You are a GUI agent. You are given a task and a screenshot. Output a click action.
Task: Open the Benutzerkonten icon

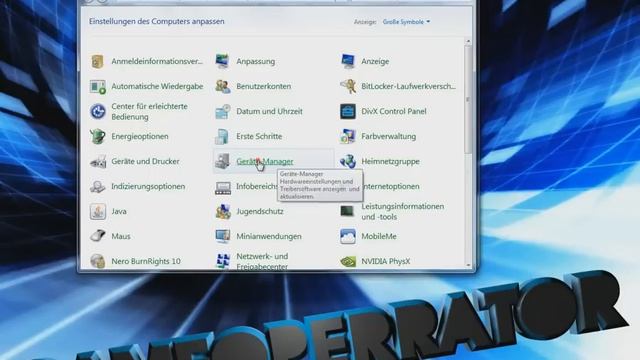pyautogui.click(x=222, y=87)
